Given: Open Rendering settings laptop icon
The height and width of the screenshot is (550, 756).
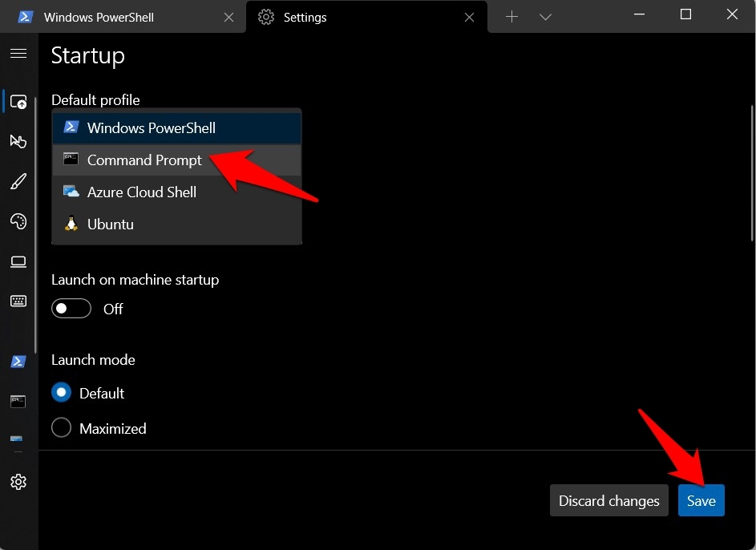Looking at the screenshot, I should tap(18, 261).
